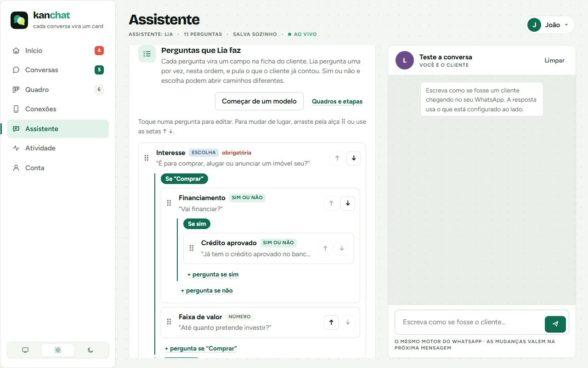The width and height of the screenshot is (588, 368).
Task: Click + pergunta se sim link
Action: (x=213, y=275)
